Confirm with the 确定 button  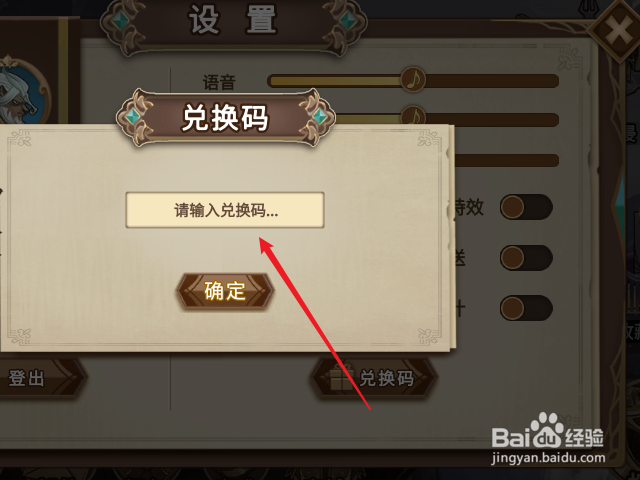point(225,291)
